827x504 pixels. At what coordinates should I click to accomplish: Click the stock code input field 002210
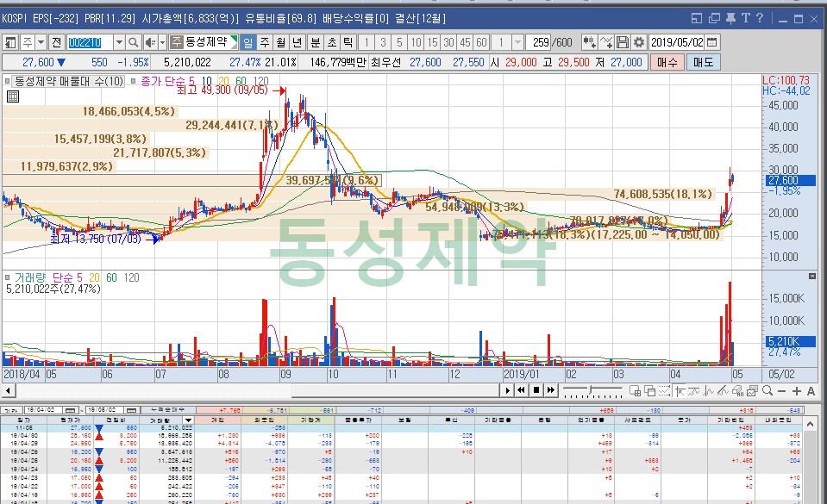pos(91,42)
